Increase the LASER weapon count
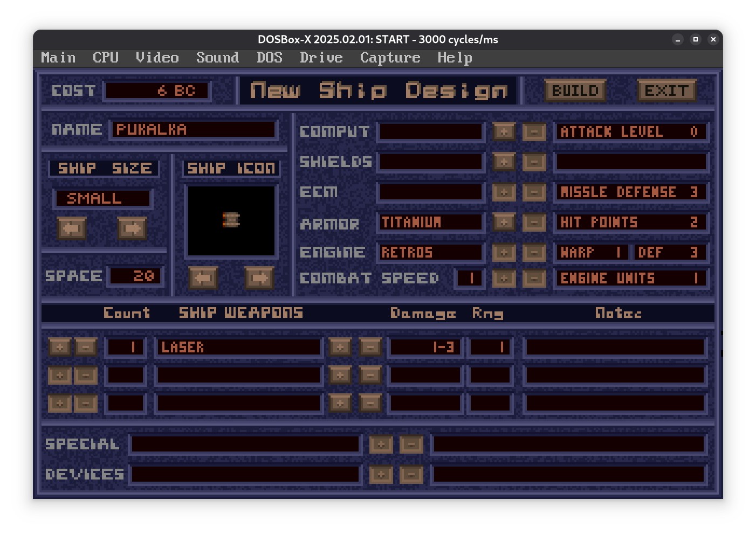The image size is (756, 535). 59,347
